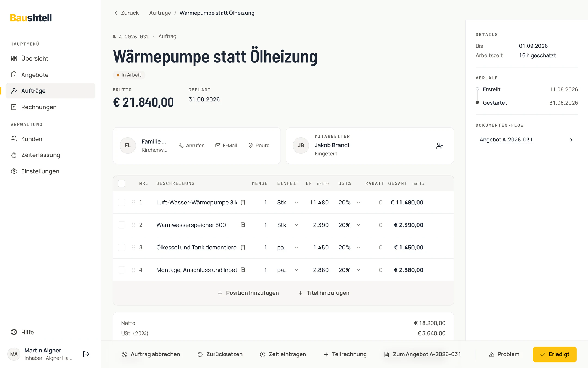
Task: Edit price field 11.480 in row 1
Action: coord(318,203)
